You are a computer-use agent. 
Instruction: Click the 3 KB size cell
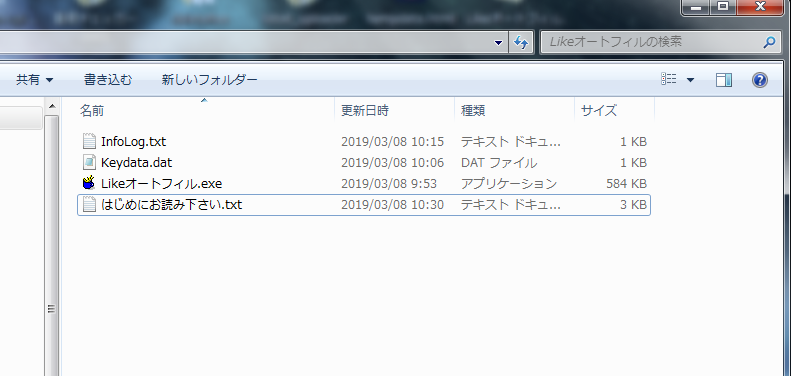coord(633,205)
